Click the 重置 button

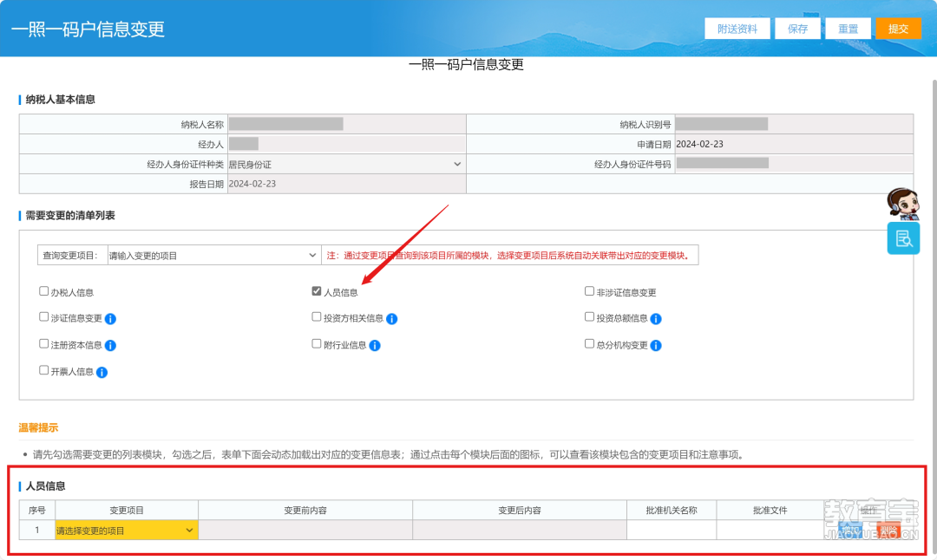848,29
